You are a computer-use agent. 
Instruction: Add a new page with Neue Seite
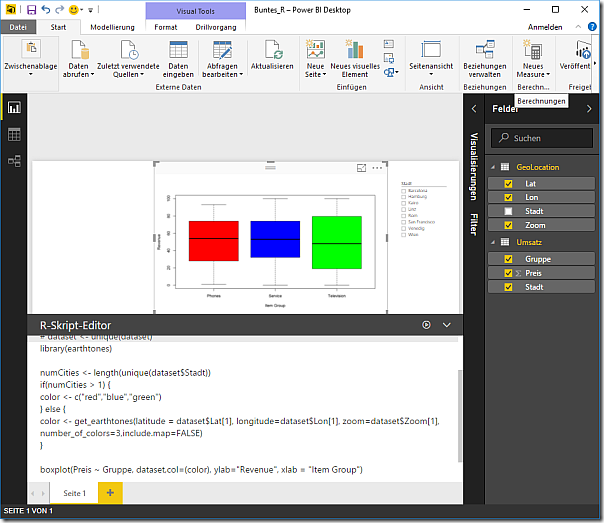coord(315,59)
